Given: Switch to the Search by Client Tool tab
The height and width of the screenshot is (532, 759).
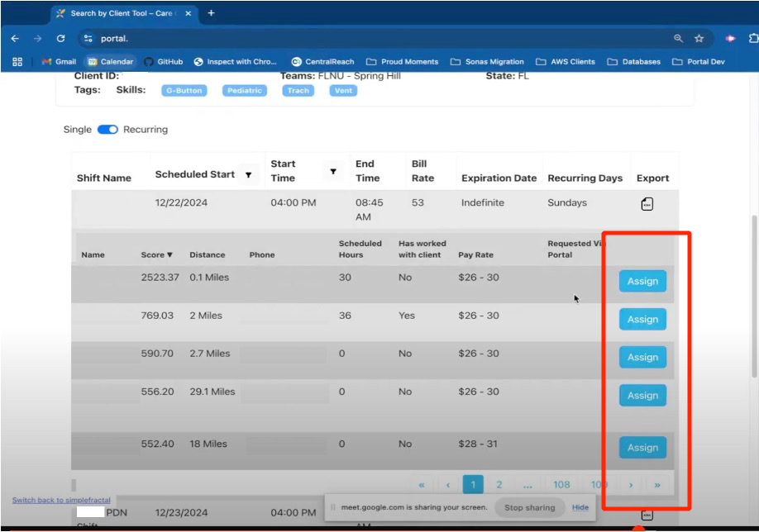Looking at the screenshot, I should [x=120, y=13].
